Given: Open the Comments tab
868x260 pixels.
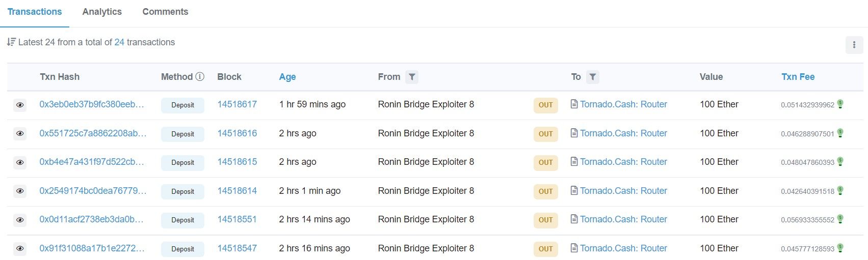Looking at the screenshot, I should point(165,12).
